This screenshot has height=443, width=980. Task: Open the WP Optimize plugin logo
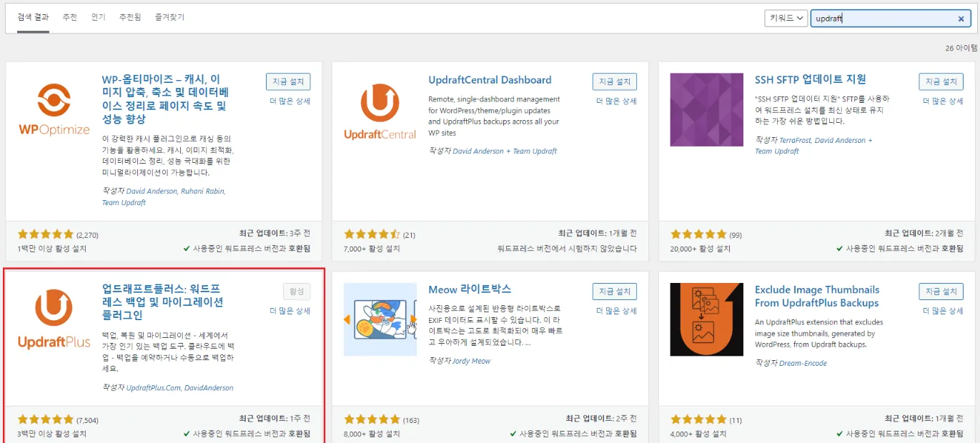[54, 109]
